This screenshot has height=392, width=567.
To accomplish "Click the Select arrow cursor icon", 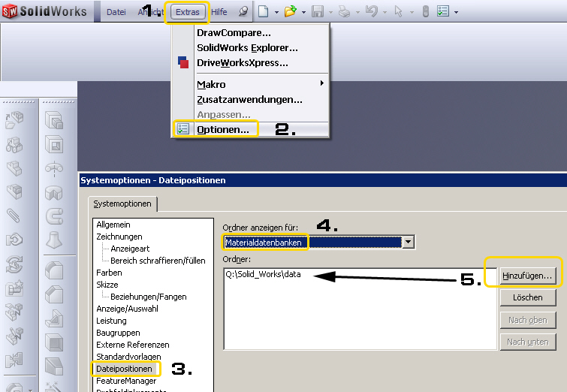I will point(399,11).
